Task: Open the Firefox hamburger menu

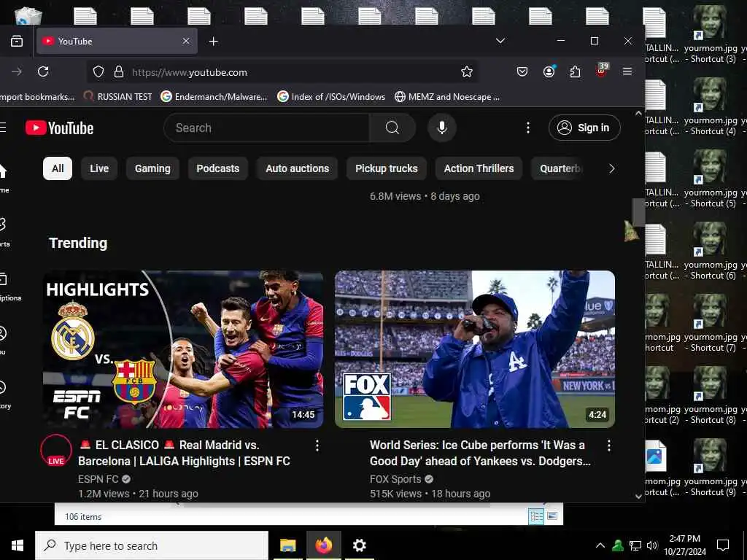Action: click(x=627, y=72)
